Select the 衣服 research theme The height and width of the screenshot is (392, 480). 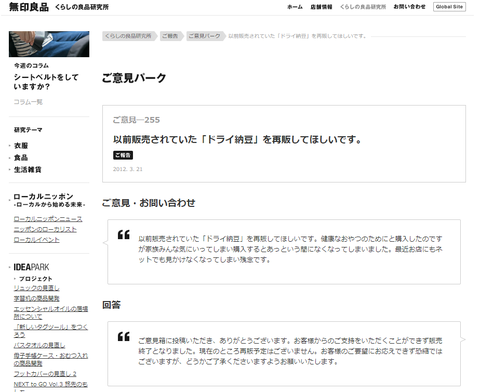click(21, 146)
